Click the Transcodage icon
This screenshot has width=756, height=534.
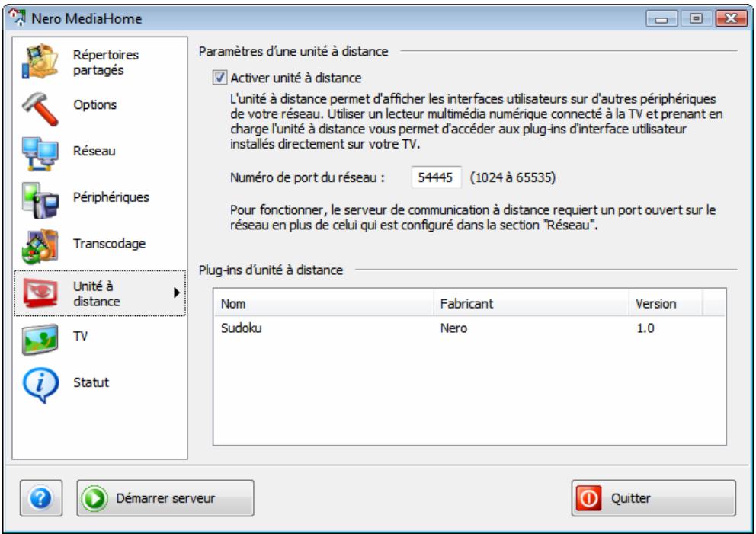point(40,247)
